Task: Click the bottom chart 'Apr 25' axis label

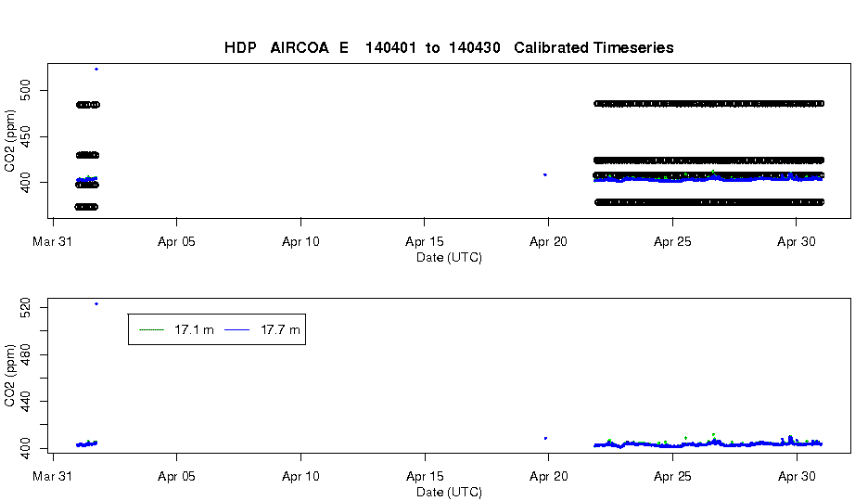Action: coord(672,476)
